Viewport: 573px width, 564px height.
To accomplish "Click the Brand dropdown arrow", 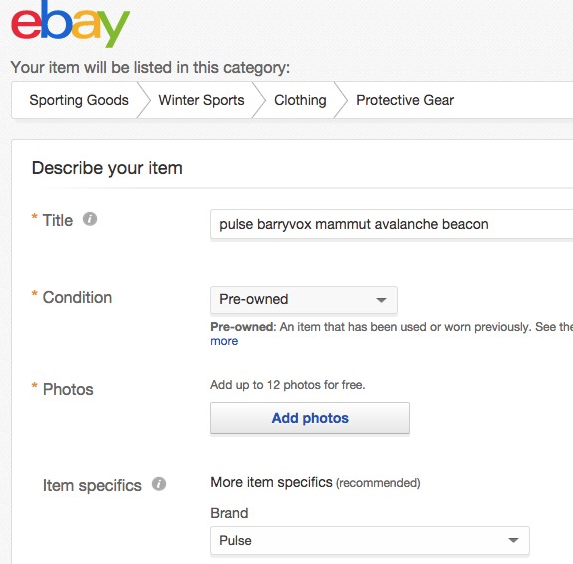I will (513, 540).
